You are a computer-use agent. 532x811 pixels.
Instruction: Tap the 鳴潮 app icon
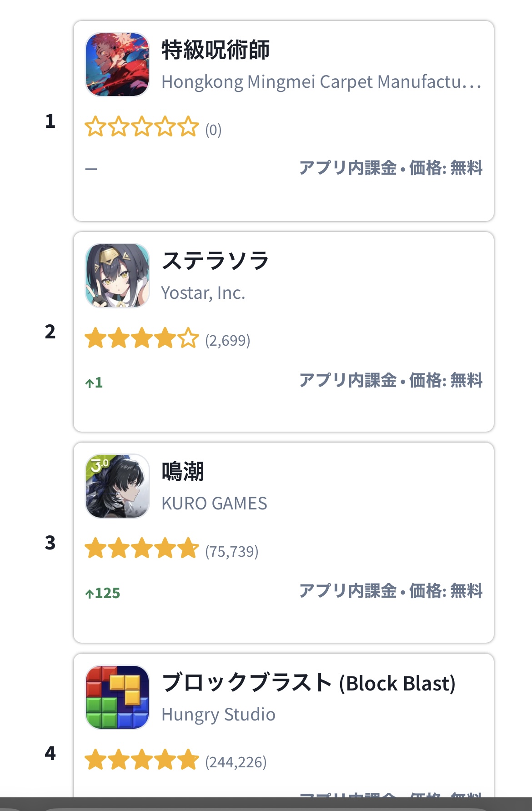coord(117,486)
